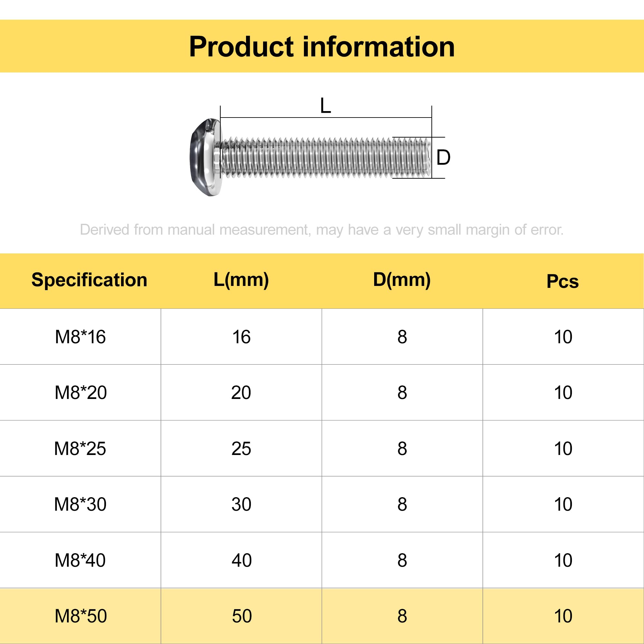Screen dimensions: 644x644
Task: Select the D diameter dimension label
Action: coord(443,157)
